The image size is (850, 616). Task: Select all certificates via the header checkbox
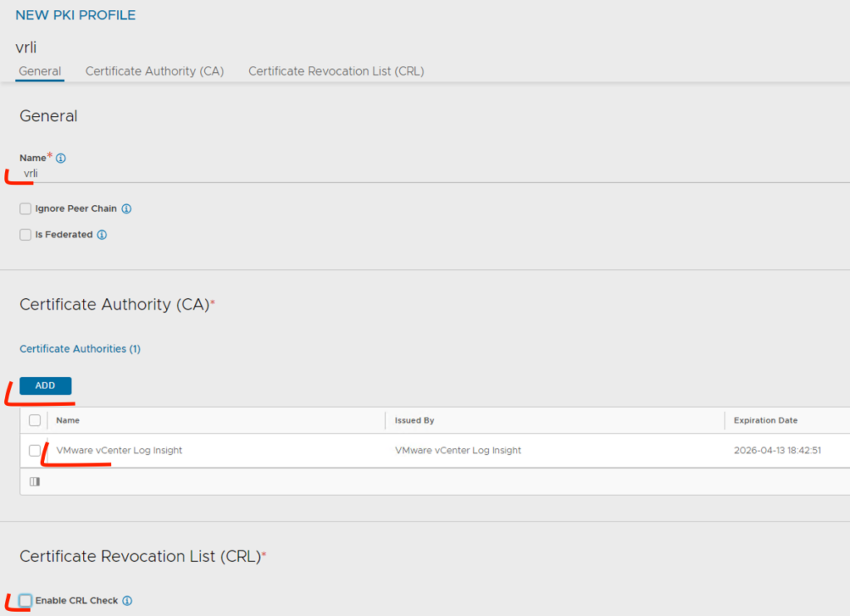point(35,421)
